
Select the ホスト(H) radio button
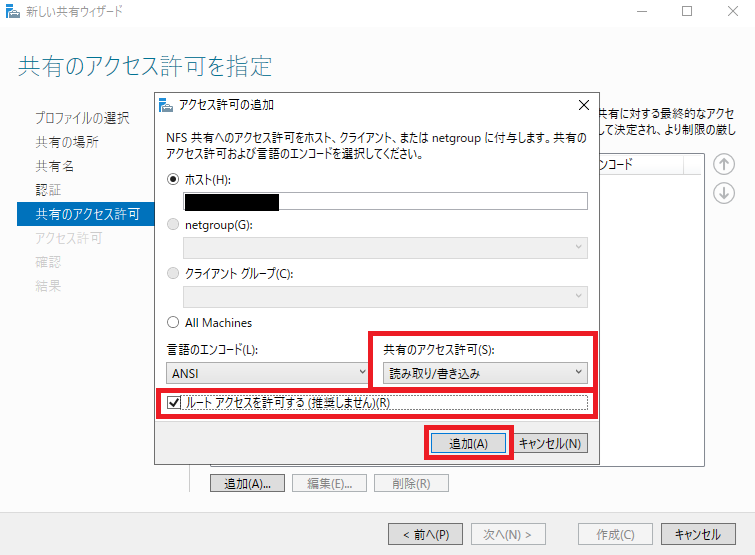click(175, 179)
